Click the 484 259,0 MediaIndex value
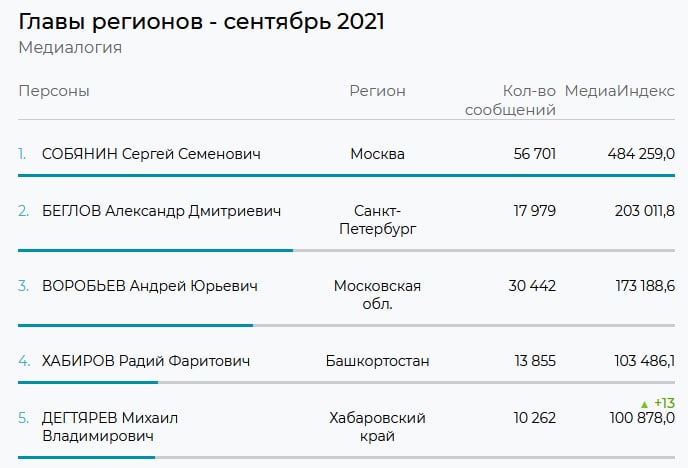The width and height of the screenshot is (688, 468). [641, 154]
